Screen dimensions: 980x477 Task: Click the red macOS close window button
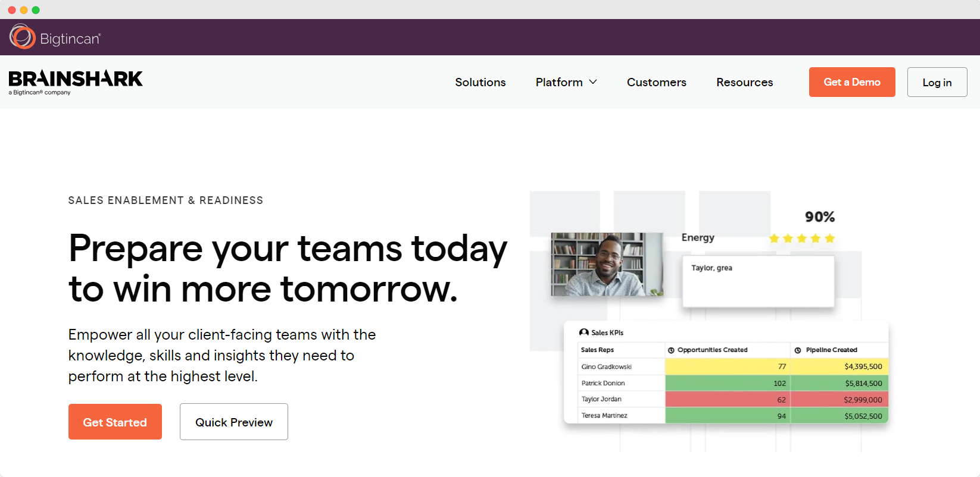click(12, 10)
